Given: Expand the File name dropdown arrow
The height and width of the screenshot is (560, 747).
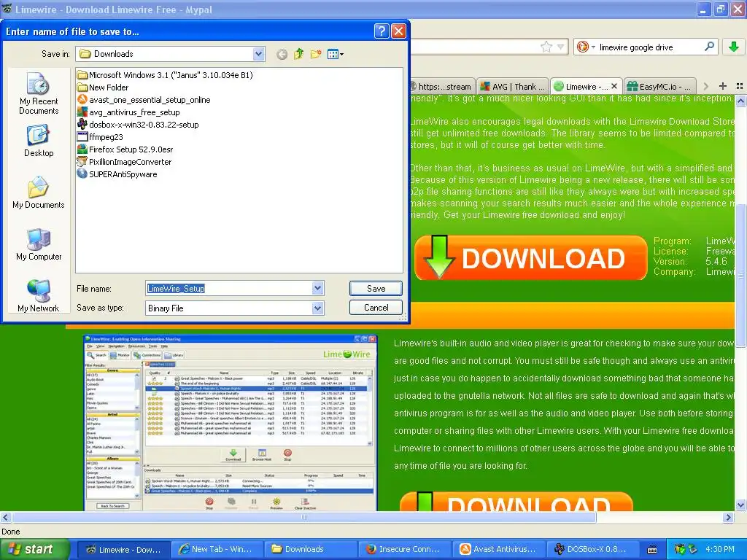Looking at the screenshot, I should (318, 288).
